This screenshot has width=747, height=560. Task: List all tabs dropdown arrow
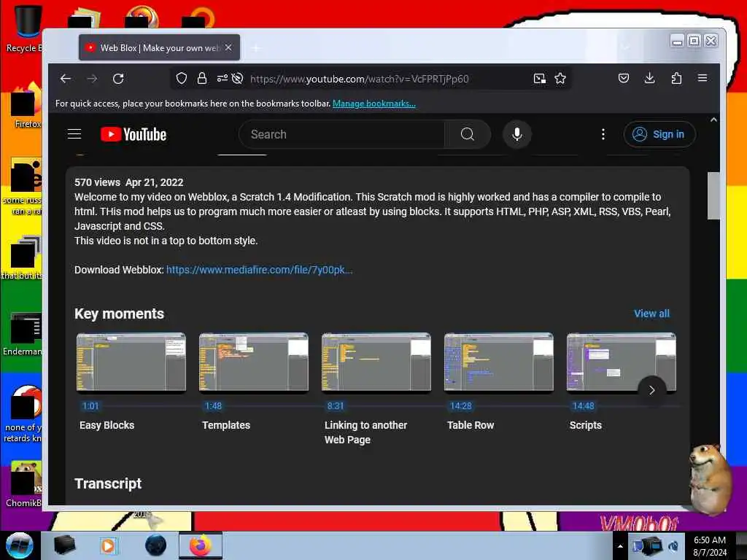625,47
